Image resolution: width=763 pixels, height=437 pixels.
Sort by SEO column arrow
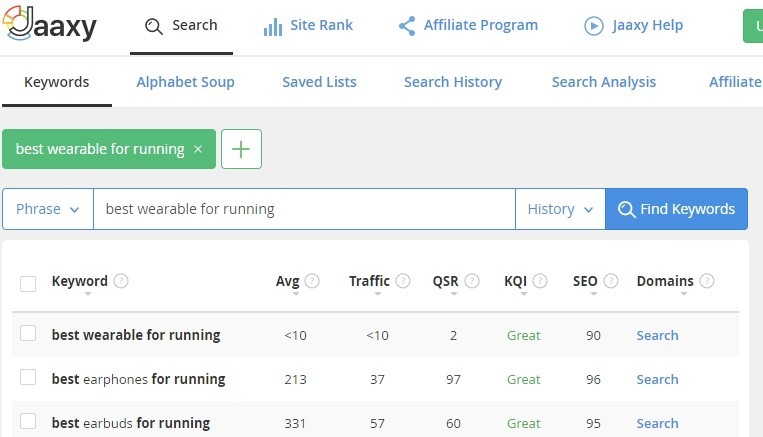(594, 294)
